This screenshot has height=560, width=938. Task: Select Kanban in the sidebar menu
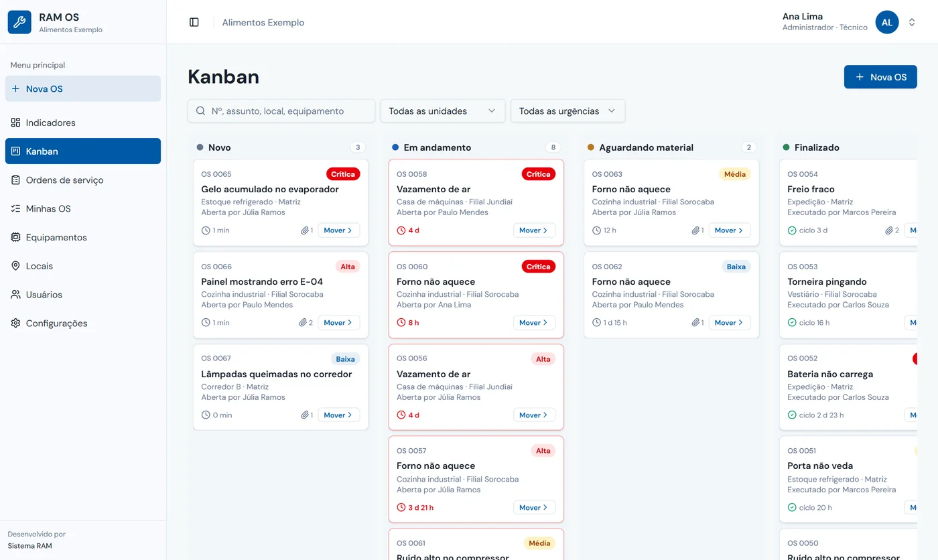[83, 151]
